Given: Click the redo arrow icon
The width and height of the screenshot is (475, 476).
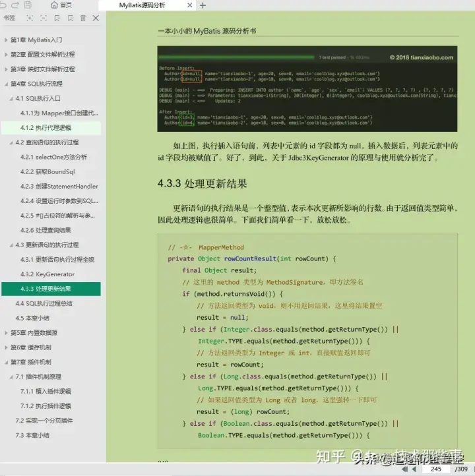Looking at the screenshot, I should click(15, 5).
